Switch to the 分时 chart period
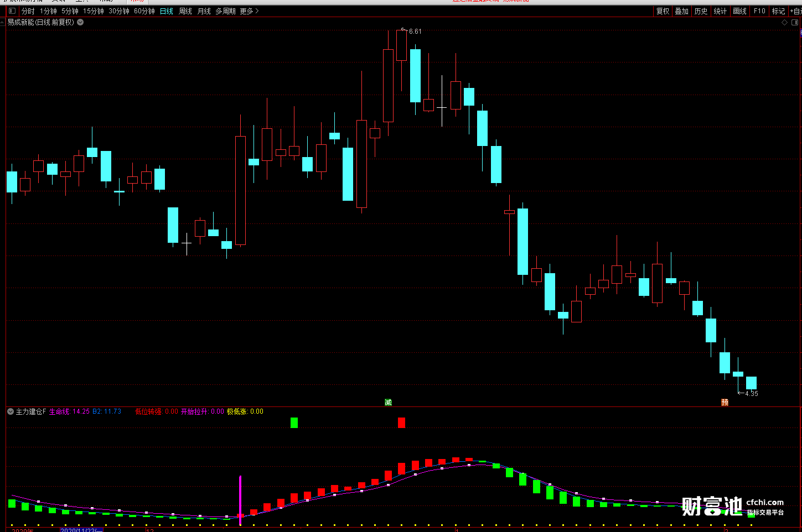802x532 pixels. [x=28, y=11]
